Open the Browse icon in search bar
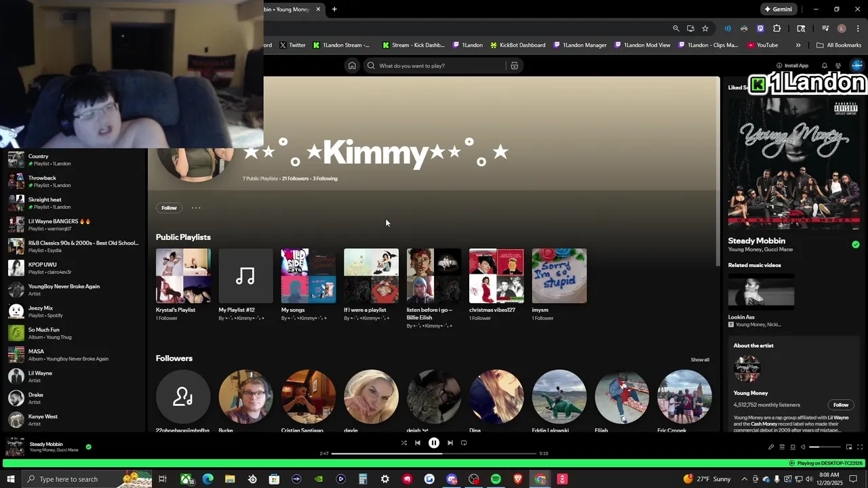The height and width of the screenshot is (488, 868). point(514,66)
